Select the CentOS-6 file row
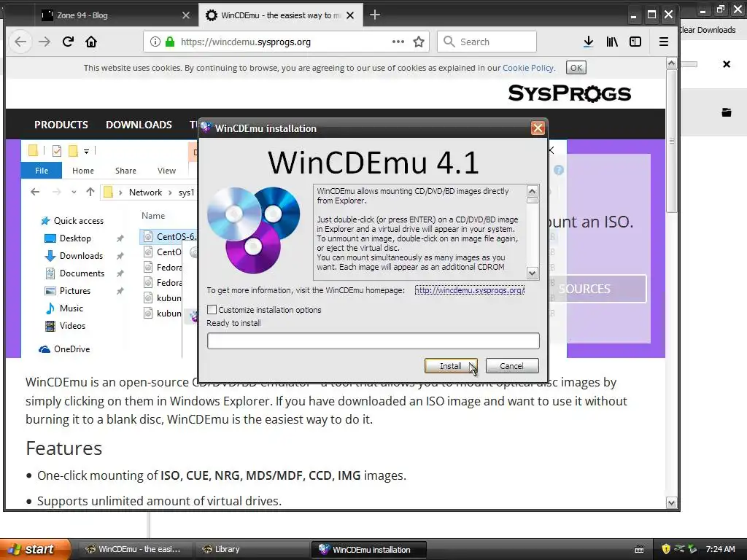Viewport: 747px width, 560px height. coord(169,237)
